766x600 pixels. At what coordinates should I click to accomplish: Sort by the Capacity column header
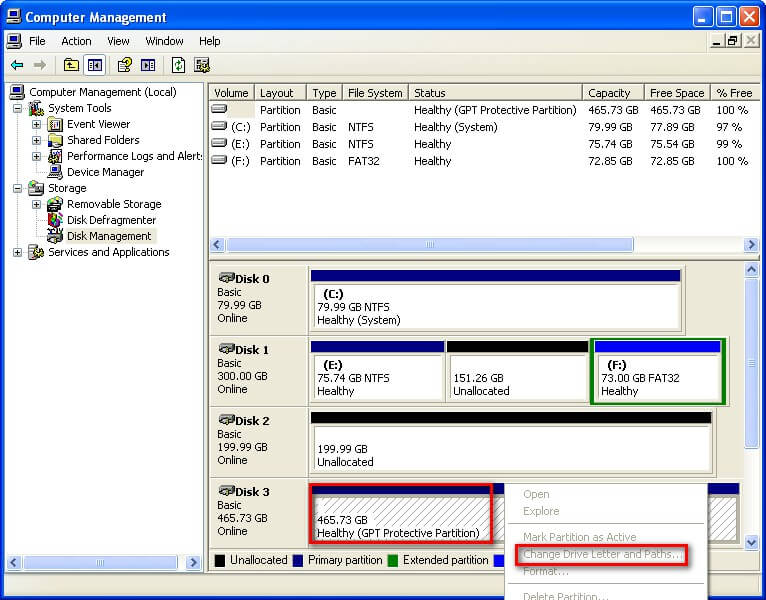click(x=613, y=93)
